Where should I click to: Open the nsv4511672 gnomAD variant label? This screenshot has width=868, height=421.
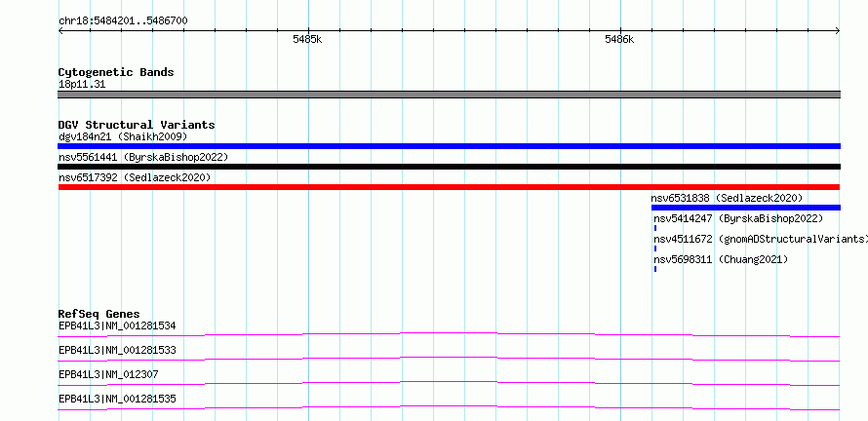[760, 239]
